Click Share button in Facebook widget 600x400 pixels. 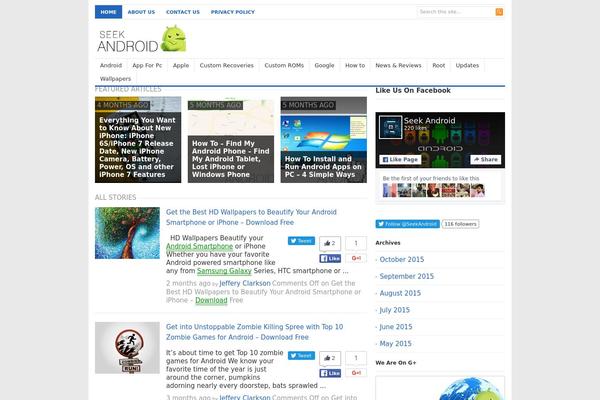pos(485,160)
